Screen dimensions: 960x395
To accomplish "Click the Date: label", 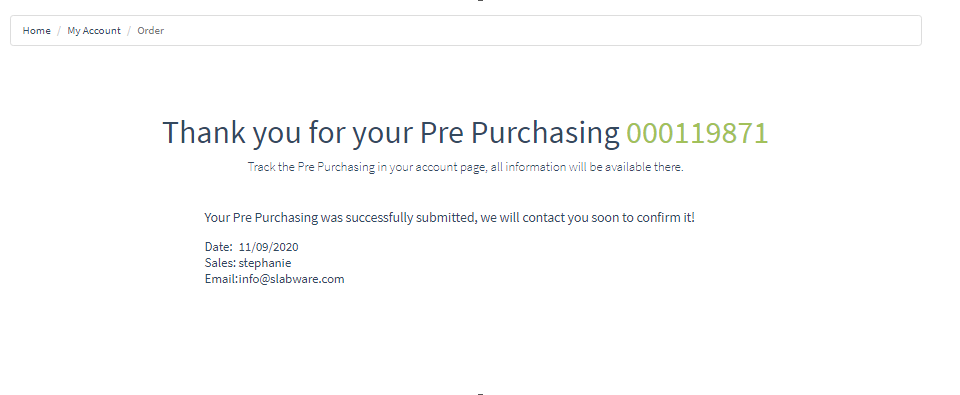I will pyautogui.click(x=219, y=247).
